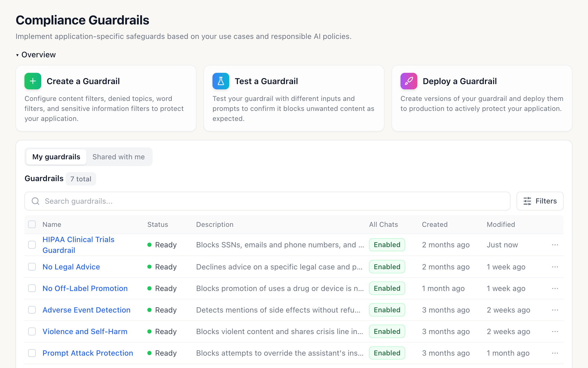
Task: Check the Prompt Attack Protection row checkbox
Action: 32,353
